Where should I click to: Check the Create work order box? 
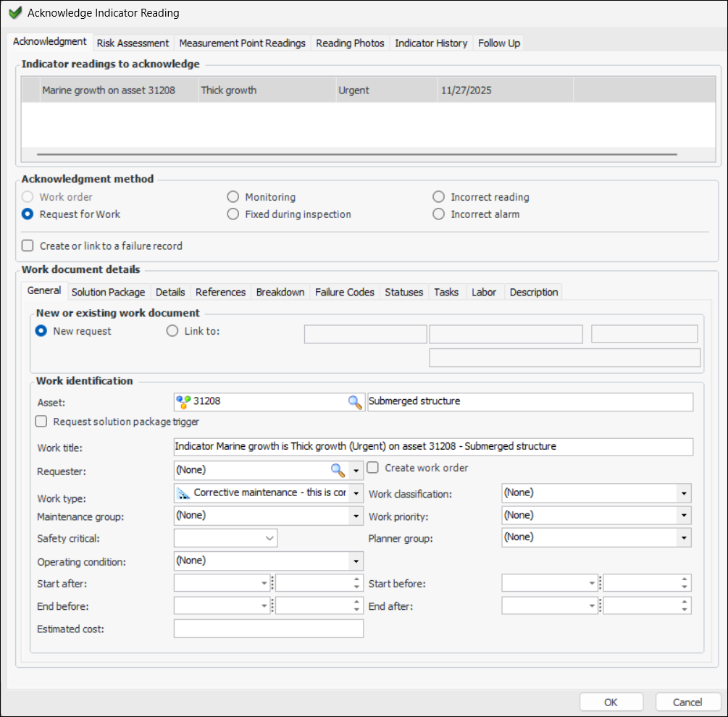pyautogui.click(x=374, y=468)
